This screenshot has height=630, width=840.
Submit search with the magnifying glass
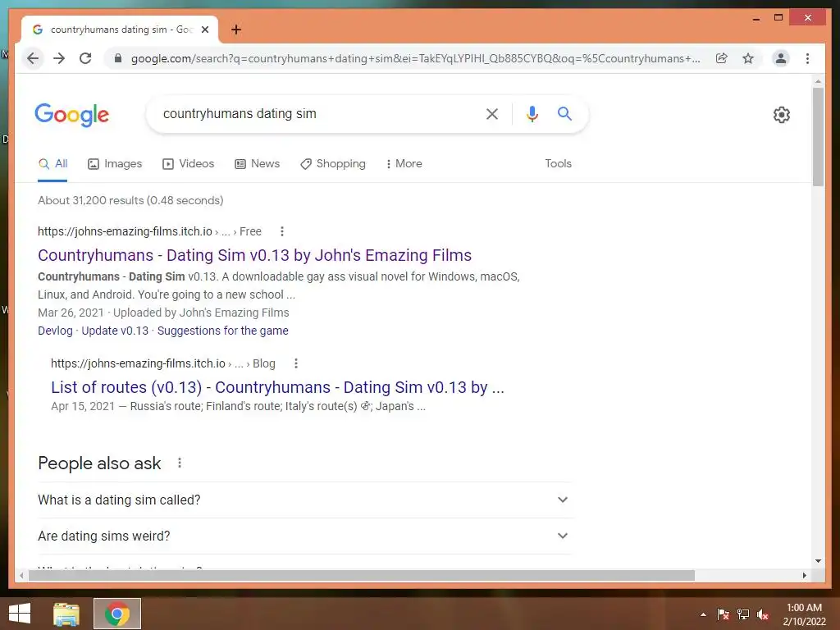point(564,113)
